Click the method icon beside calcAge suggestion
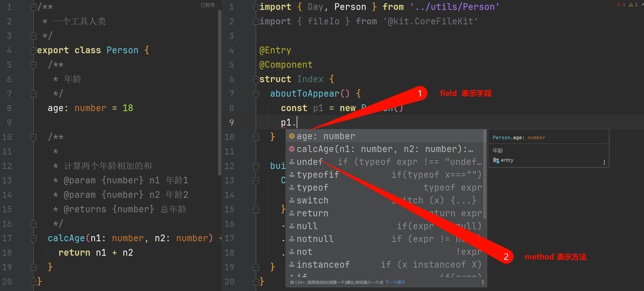Viewport: 644px width, 291px height. (292, 149)
